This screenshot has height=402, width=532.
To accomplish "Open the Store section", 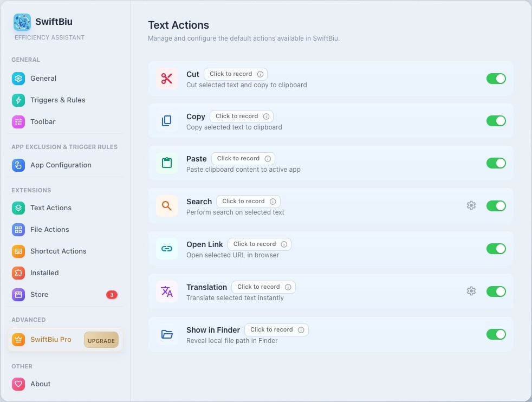I will coord(65,295).
